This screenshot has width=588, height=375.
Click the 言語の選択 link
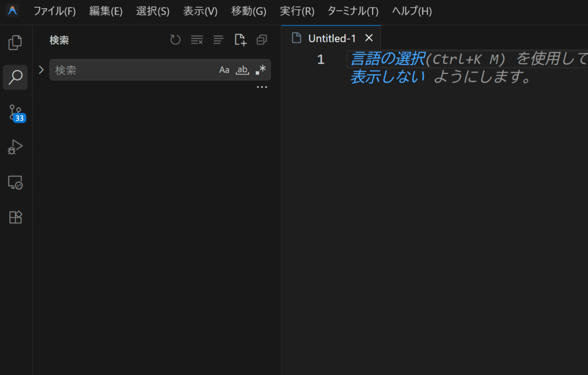point(388,59)
